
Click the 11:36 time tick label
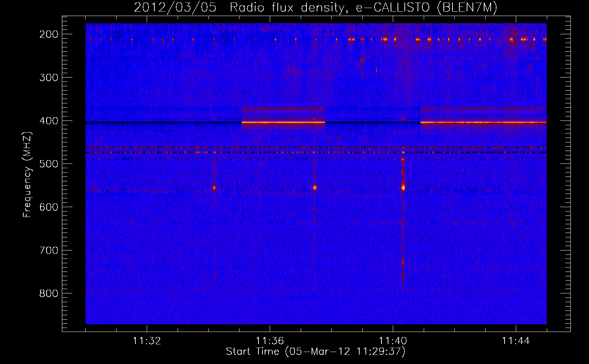270,341
